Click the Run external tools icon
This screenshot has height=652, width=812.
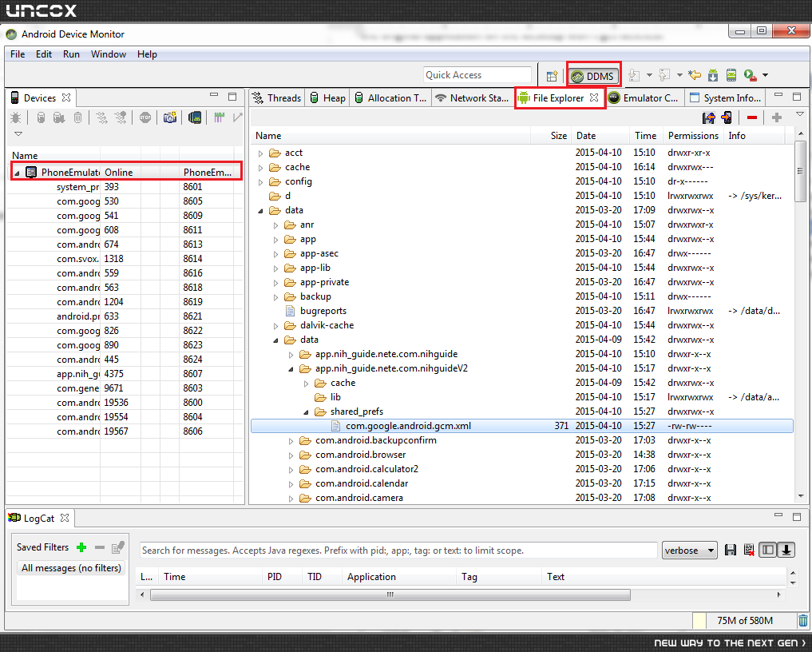[x=750, y=76]
